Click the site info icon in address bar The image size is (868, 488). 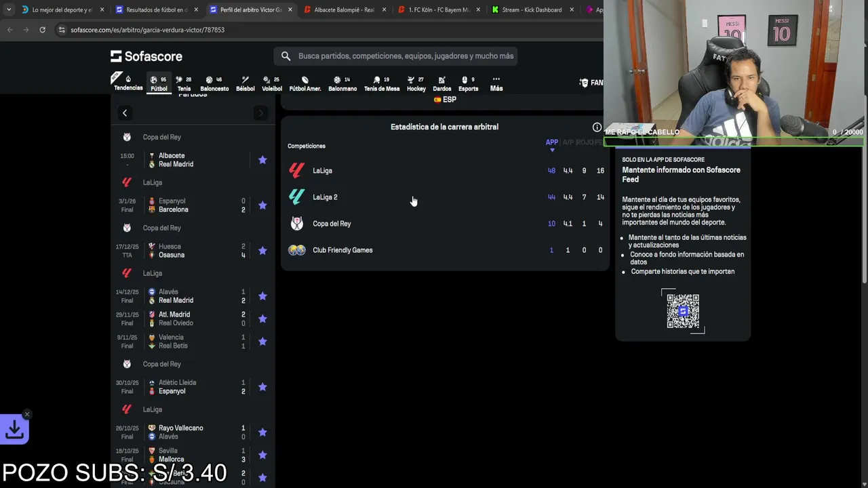click(62, 30)
